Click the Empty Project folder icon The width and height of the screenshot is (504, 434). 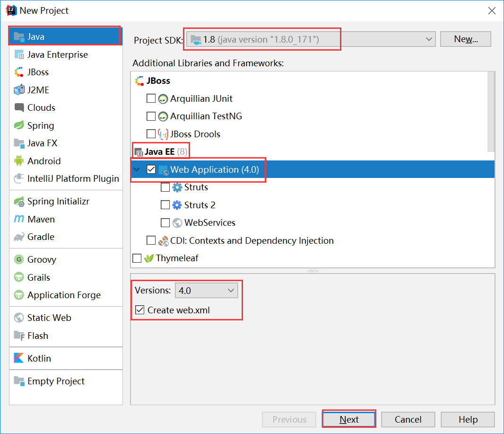19,381
